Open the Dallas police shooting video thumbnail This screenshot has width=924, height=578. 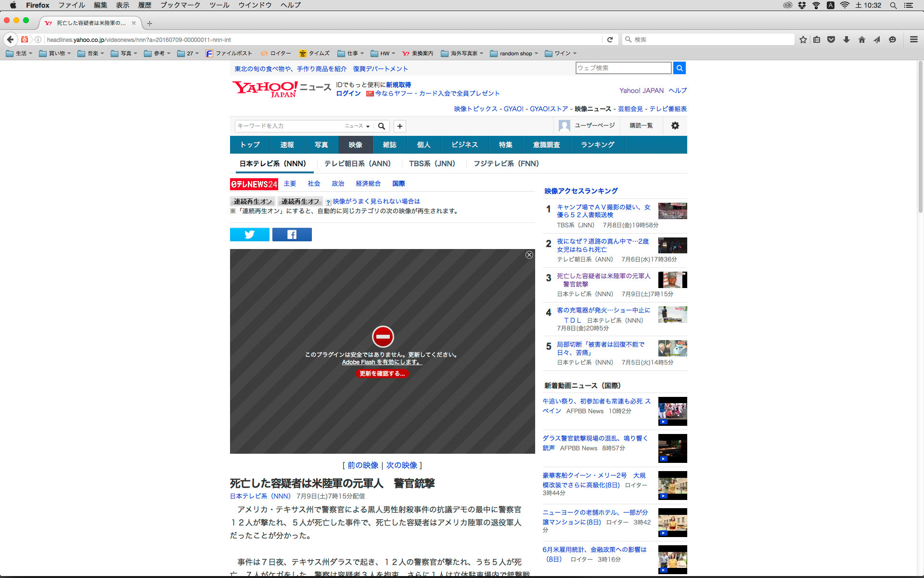(672, 448)
